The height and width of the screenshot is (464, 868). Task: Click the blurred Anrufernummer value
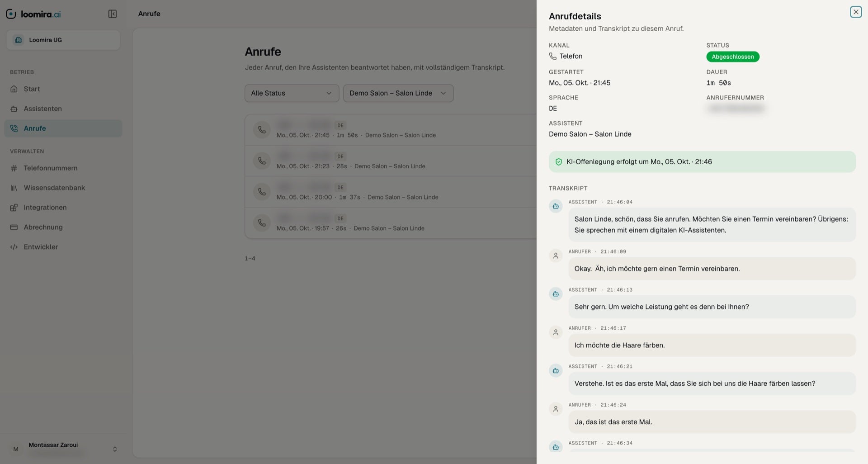click(x=736, y=109)
